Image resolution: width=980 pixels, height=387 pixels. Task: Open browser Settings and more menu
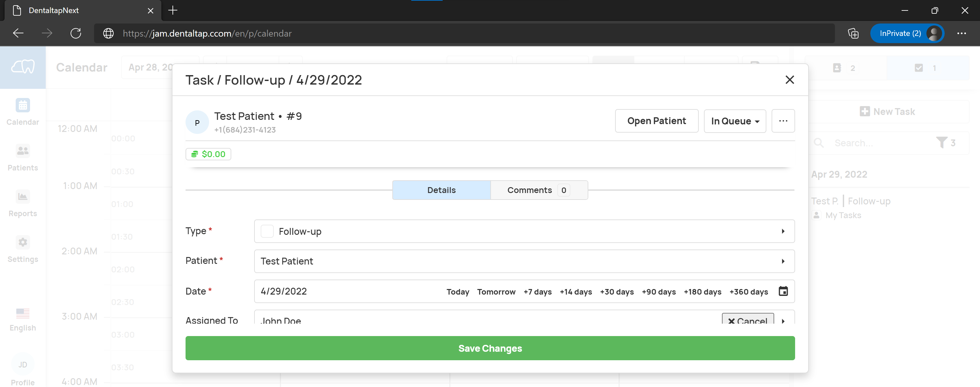961,33
